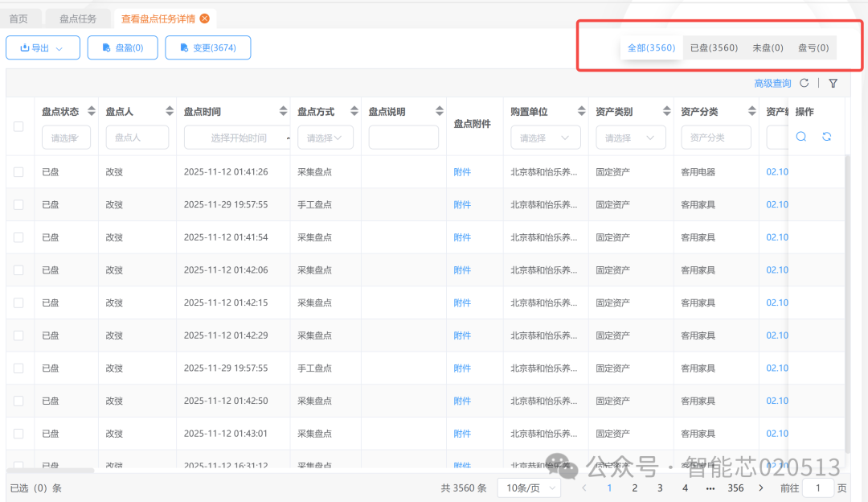Click the 变更(3674) button
The height and width of the screenshot is (502, 868).
[207, 47]
